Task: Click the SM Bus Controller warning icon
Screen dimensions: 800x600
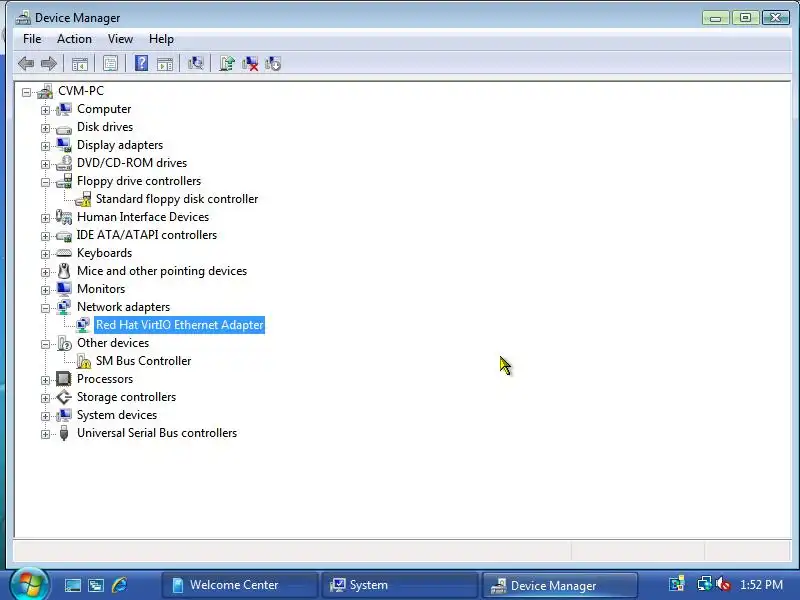Action: point(84,361)
